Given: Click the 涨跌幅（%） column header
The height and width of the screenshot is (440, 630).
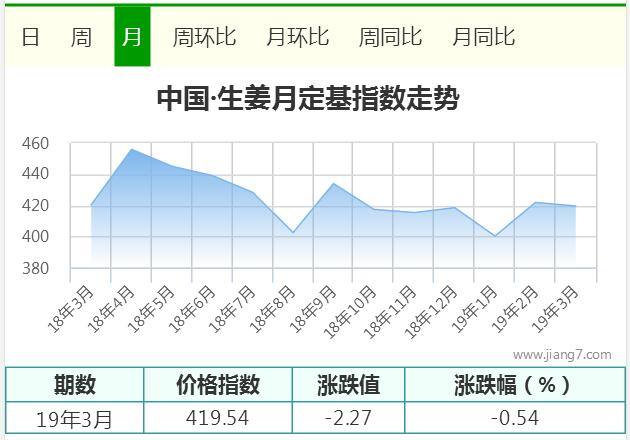Looking at the screenshot, I should tap(515, 385).
